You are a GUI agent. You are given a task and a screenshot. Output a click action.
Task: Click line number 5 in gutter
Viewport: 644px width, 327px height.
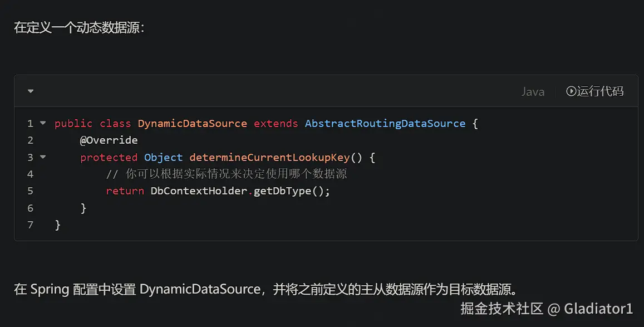tap(30, 191)
